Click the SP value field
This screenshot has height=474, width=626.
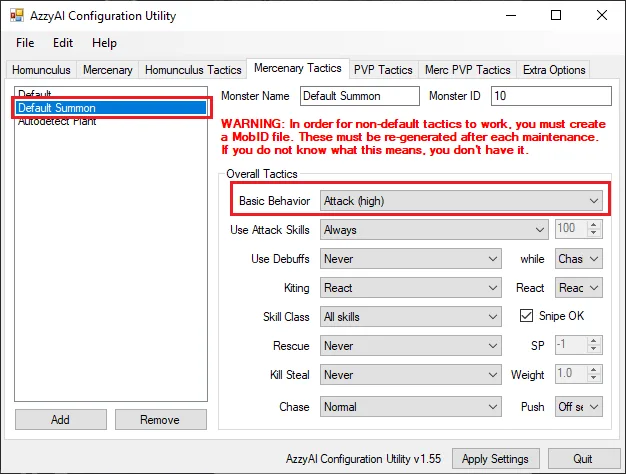point(571,345)
